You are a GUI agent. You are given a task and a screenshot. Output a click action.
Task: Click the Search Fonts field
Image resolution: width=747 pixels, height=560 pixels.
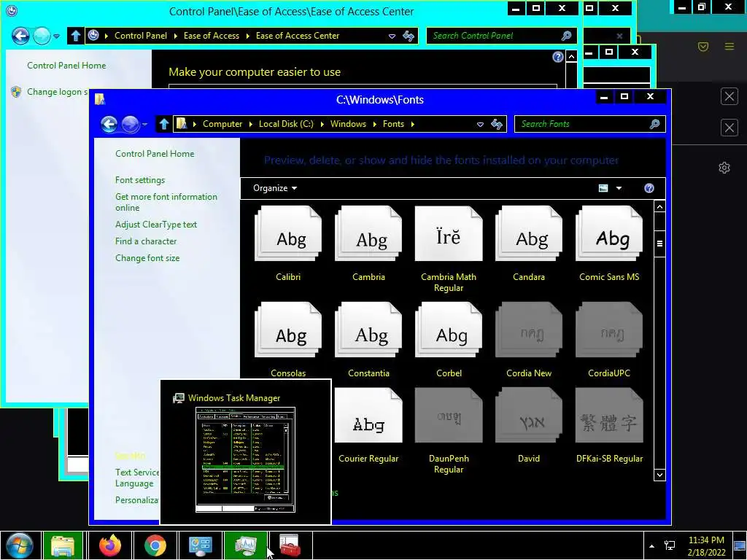coord(589,124)
